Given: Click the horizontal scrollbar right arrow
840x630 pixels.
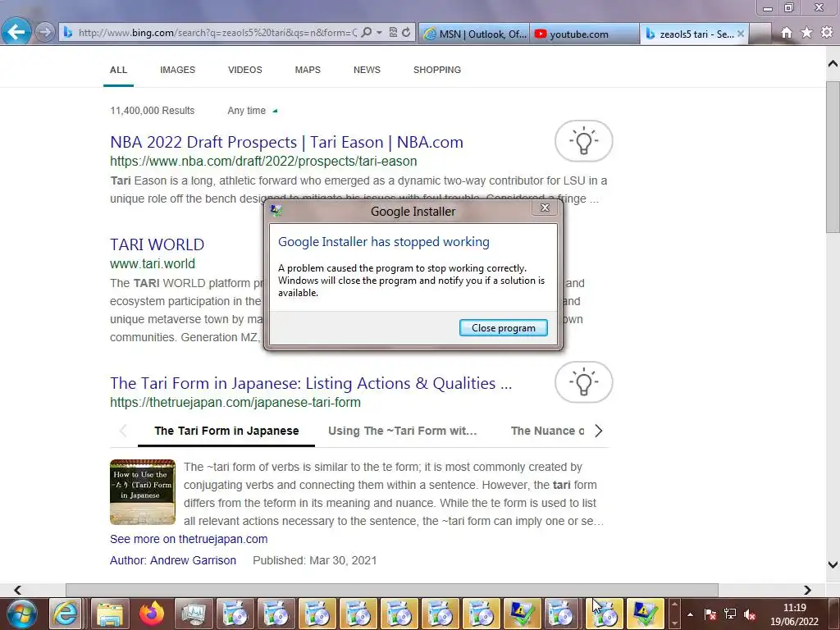Looking at the screenshot, I should 807,590.
